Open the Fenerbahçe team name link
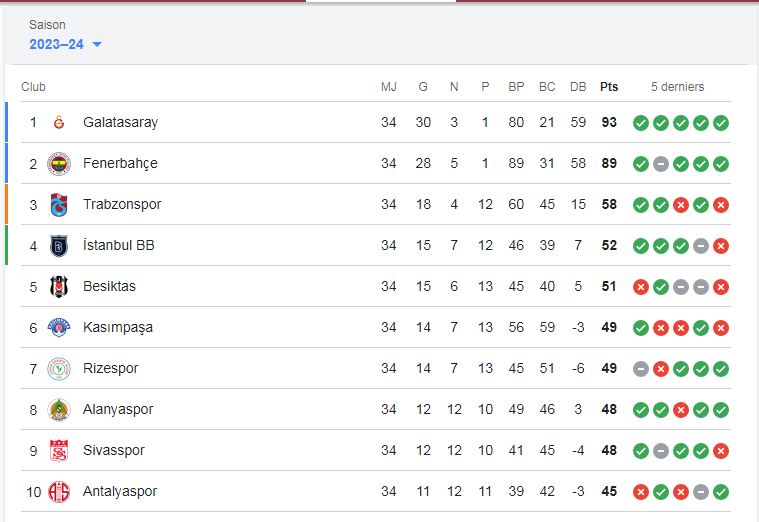The height and width of the screenshot is (522, 759). (120, 163)
